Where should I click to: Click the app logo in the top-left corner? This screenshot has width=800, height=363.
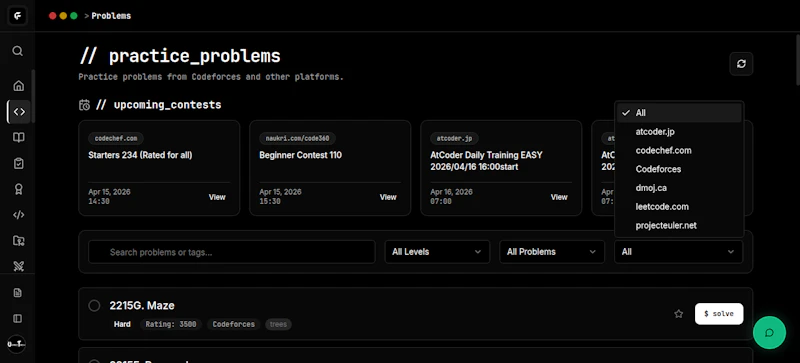tap(17, 16)
